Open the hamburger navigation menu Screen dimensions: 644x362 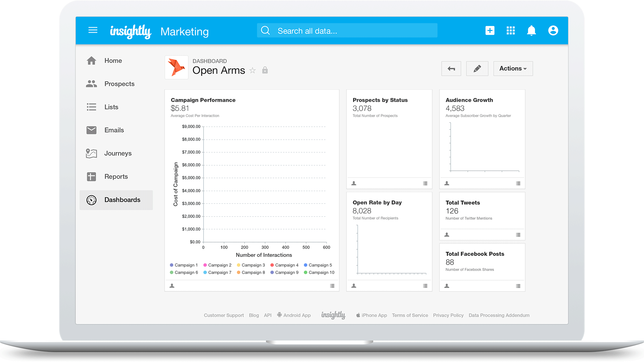93,30
